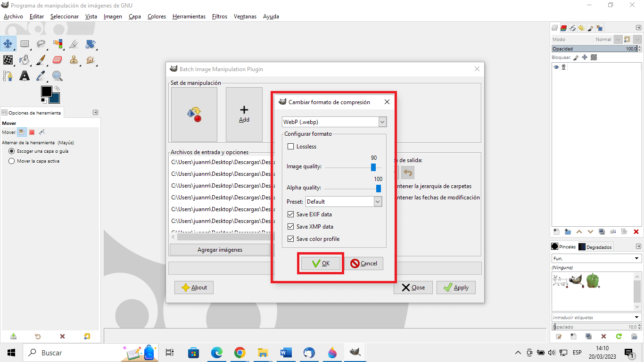Select the Select by Color tool
Screen dimensions: 644x362
tap(58, 44)
